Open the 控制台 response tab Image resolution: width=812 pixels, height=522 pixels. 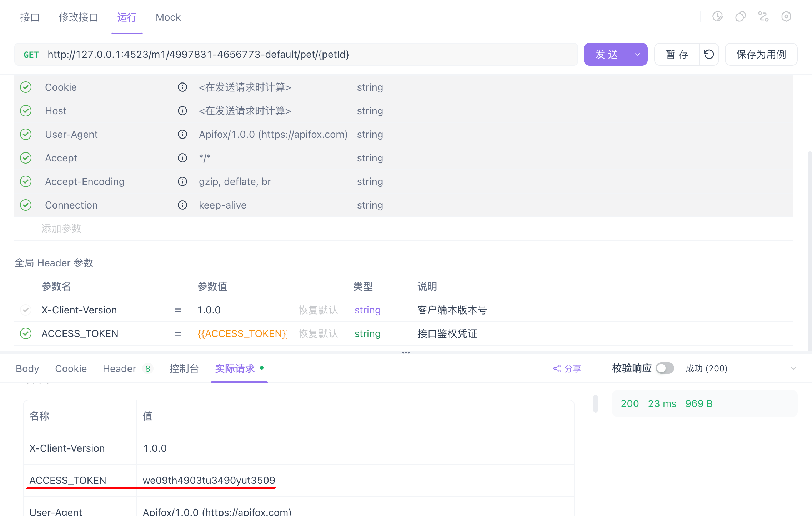click(184, 368)
